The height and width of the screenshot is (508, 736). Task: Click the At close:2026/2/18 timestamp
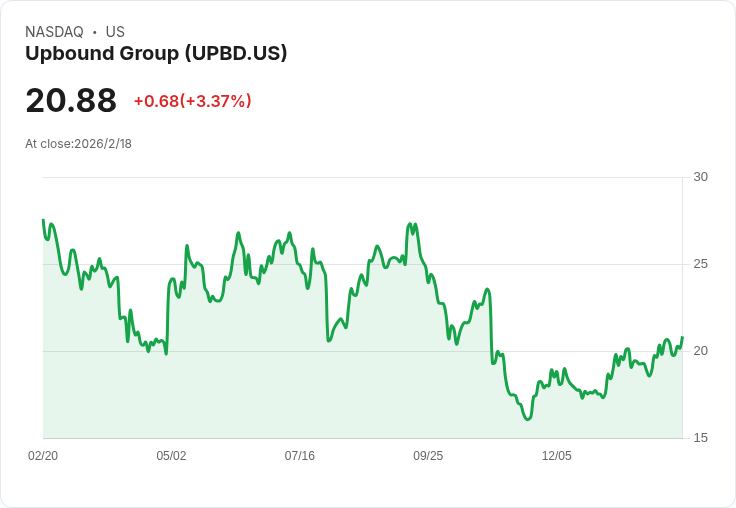78,144
